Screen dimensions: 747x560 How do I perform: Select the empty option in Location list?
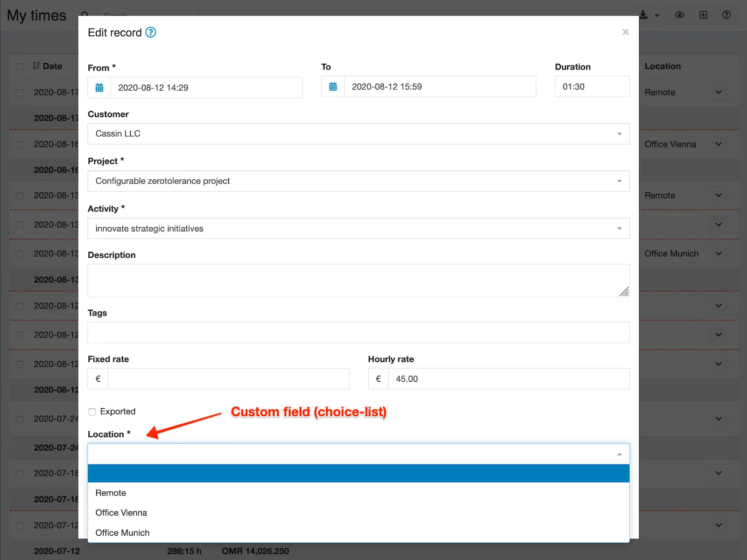click(x=359, y=473)
